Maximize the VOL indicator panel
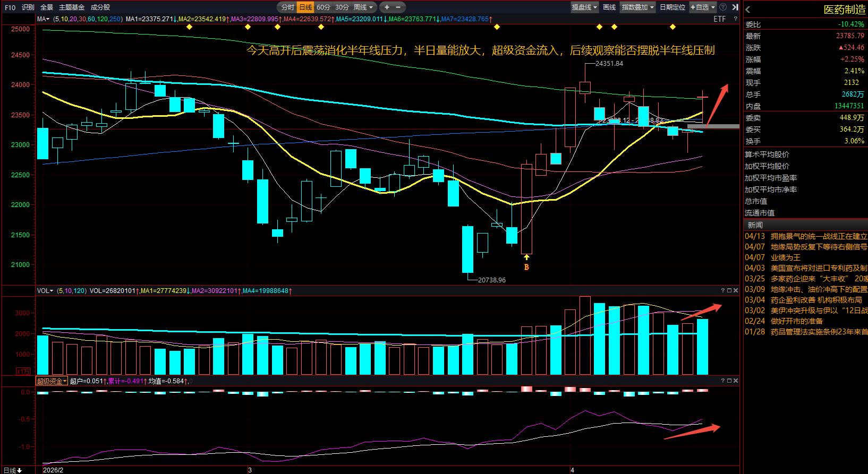The image size is (868, 474). [729, 290]
